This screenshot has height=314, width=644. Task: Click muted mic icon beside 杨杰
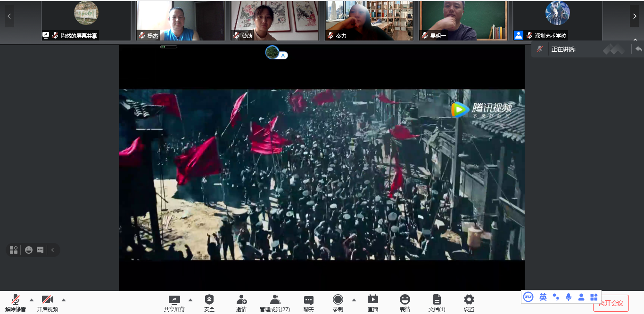[x=142, y=36]
